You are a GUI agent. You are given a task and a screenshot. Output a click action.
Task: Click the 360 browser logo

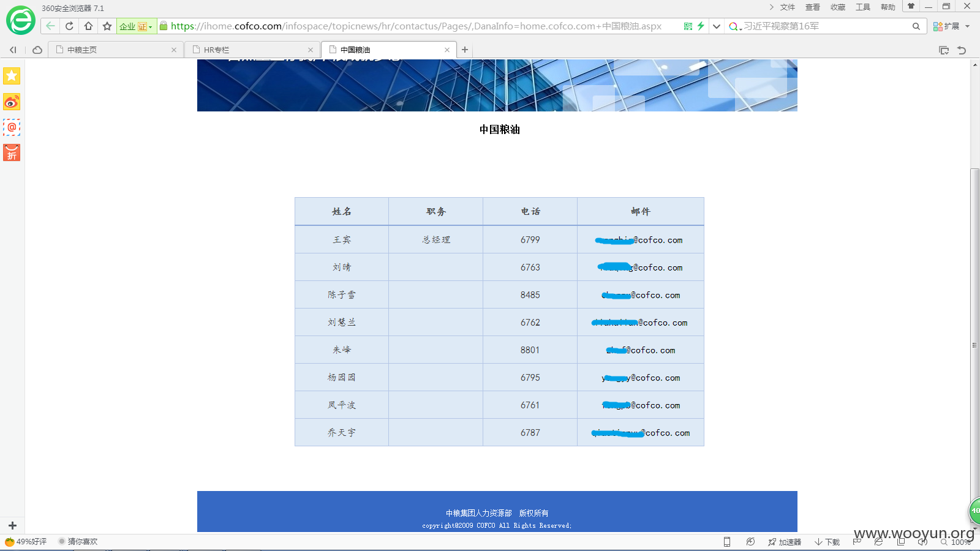(x=21, y=20)
